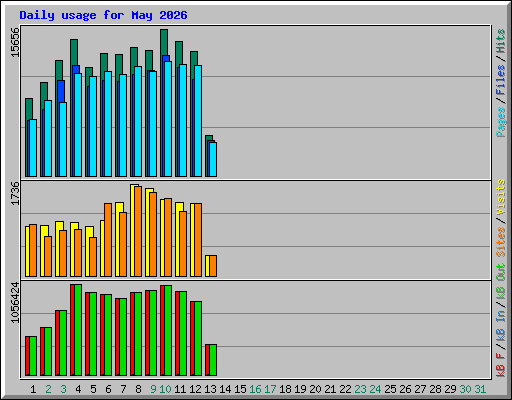This screenshot has height=400, width=512.
Task: Click the cyan Pages bar for day 3
Action: click(x=63, y=139)
